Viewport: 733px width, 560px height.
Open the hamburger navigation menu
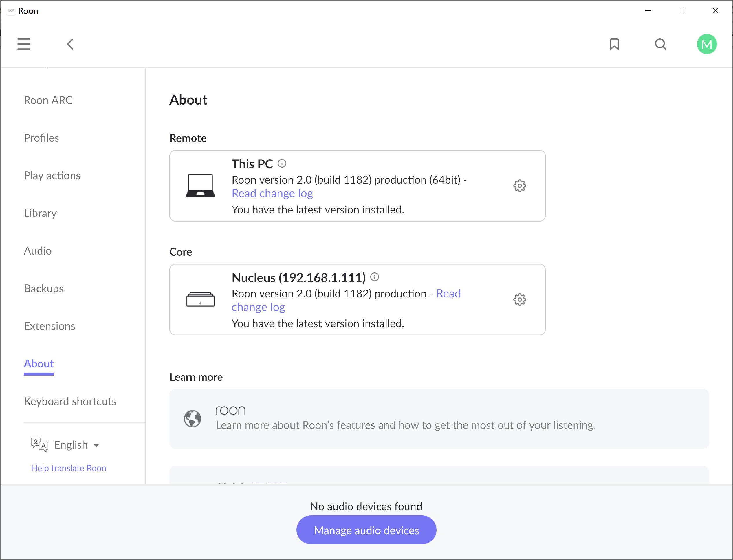click(24, 44)
